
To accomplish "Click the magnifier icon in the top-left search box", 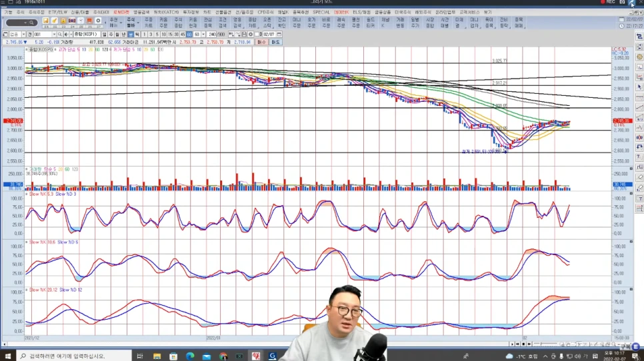I will click(x=31, y=23).
